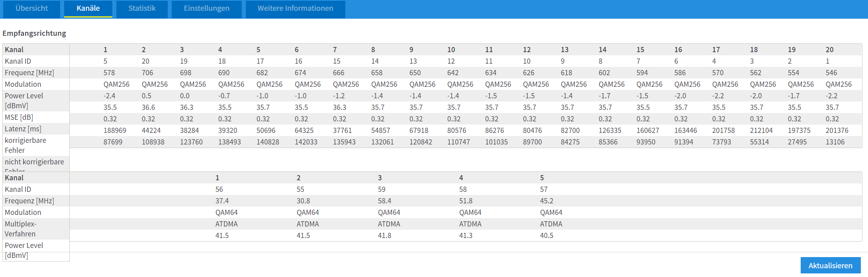
Task: Click the 'Multiplex-Verfahren' row label
Action: tap(20, 229)
